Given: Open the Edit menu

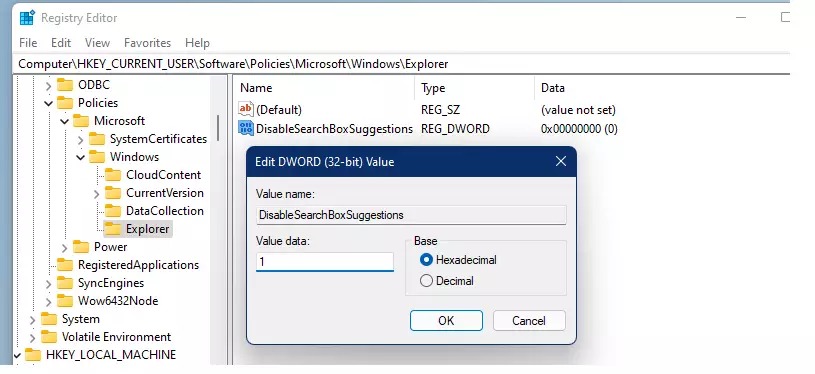Looking at the screenshot, I should point(61,43).
